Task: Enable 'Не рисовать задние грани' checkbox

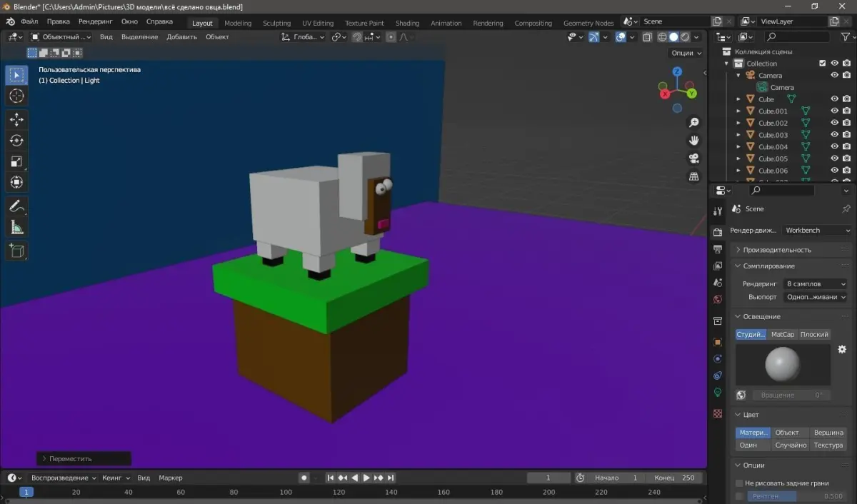Action: pos(739,483)
